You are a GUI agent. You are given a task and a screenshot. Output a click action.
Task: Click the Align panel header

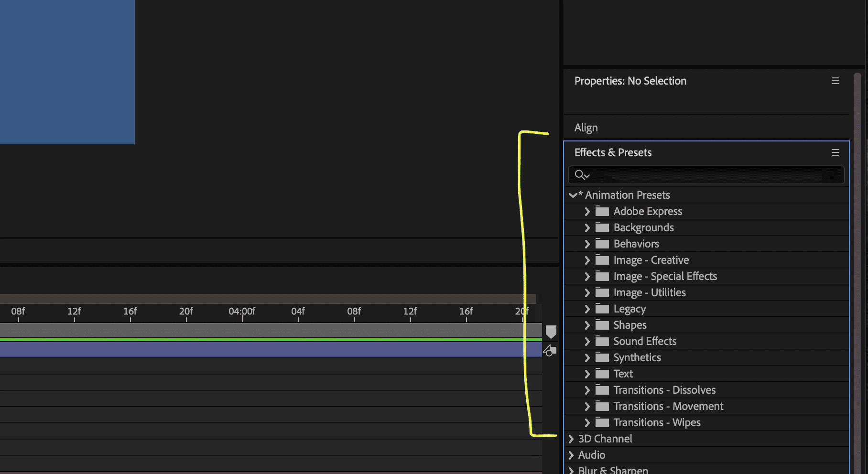pos(586,128)
